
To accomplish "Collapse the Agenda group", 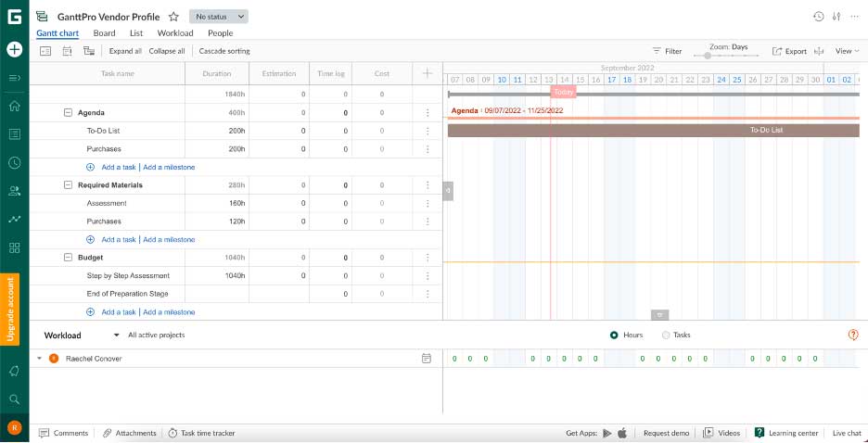I will click(68, 113).
